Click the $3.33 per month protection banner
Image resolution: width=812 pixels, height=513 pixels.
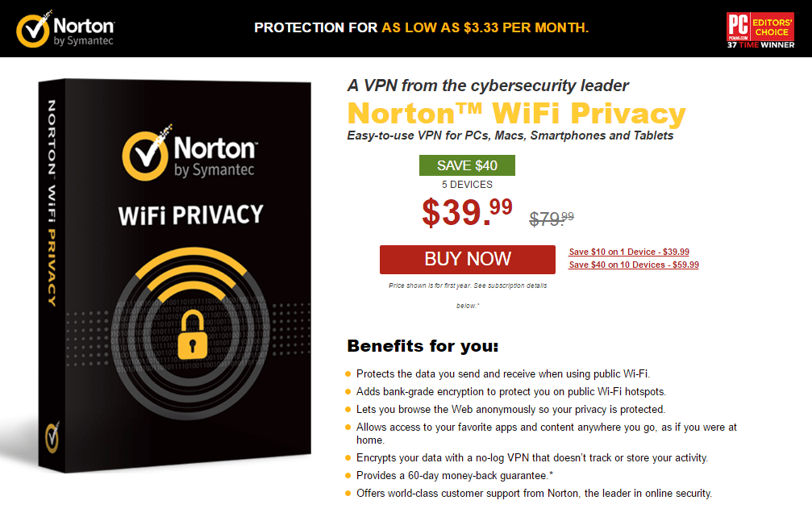click(x=421, y=27)
